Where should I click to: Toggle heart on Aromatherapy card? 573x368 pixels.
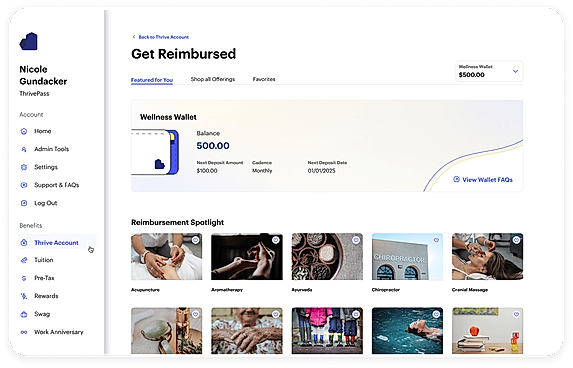pyautogui.click(x=276, y=240)
